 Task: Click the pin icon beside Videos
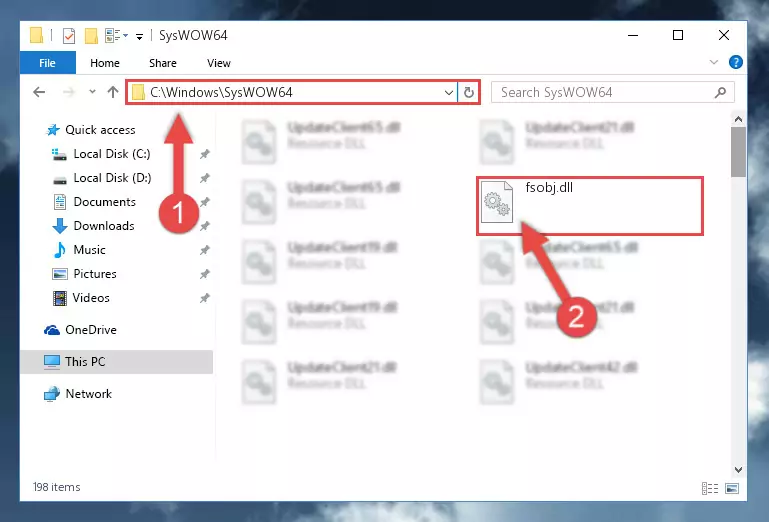pos(205,298)
